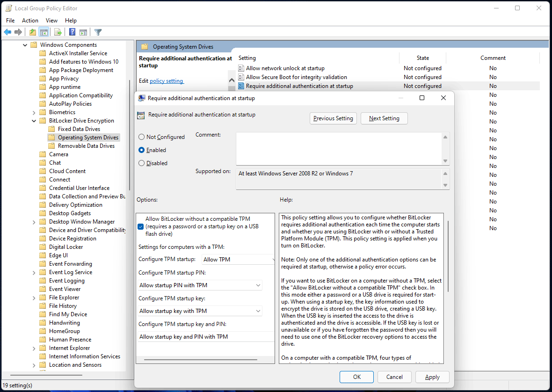Click the Camera folder icon in tree
552x392 pixels.
pos(43,154)
